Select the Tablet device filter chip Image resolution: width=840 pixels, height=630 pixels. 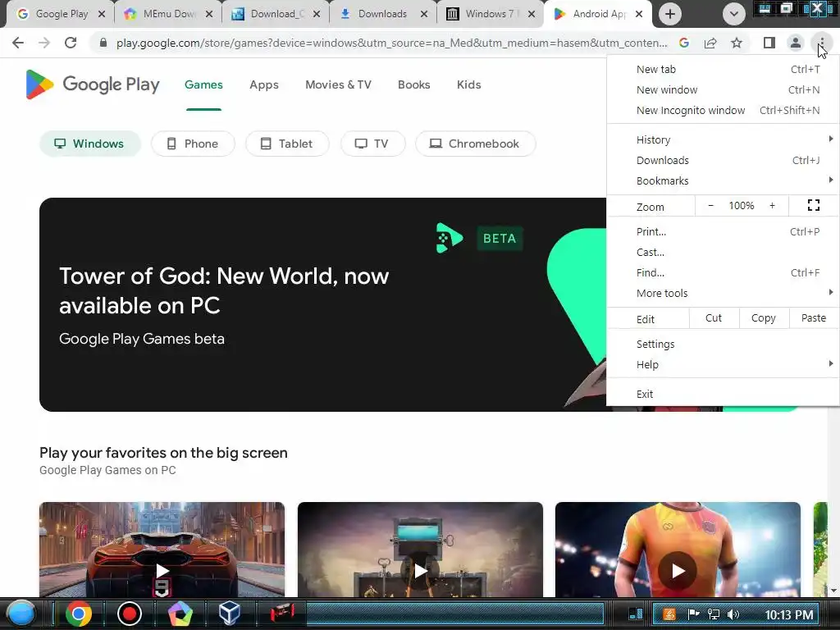click(x=287, y=144)
